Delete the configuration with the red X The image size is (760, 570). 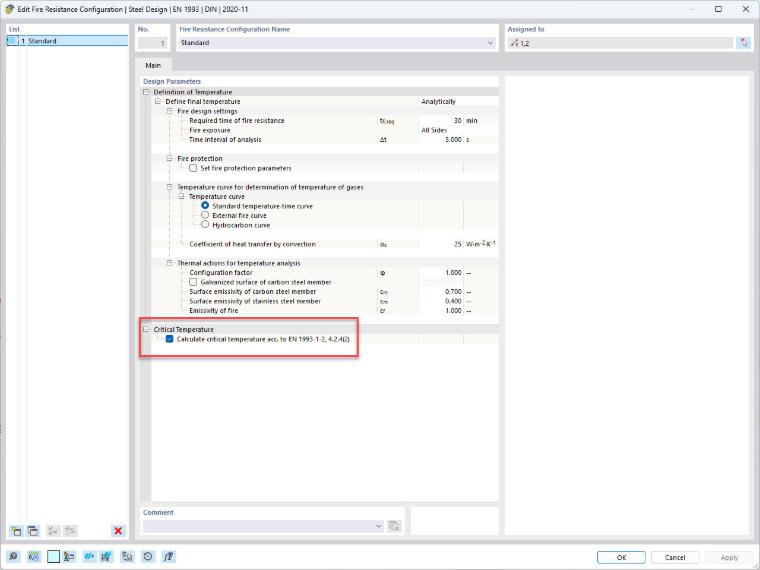[118, 531]
